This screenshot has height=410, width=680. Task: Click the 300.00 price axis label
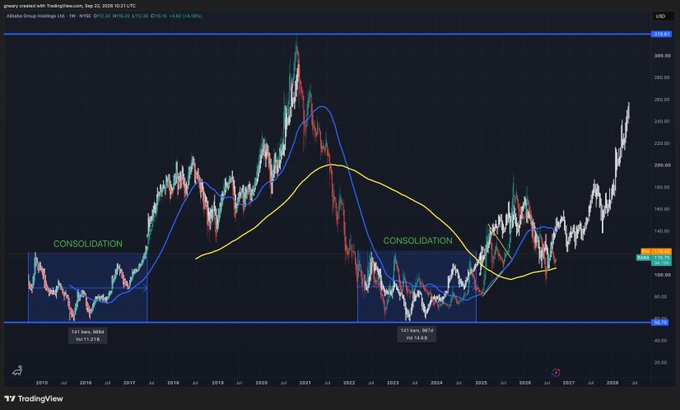pos(662,56)
